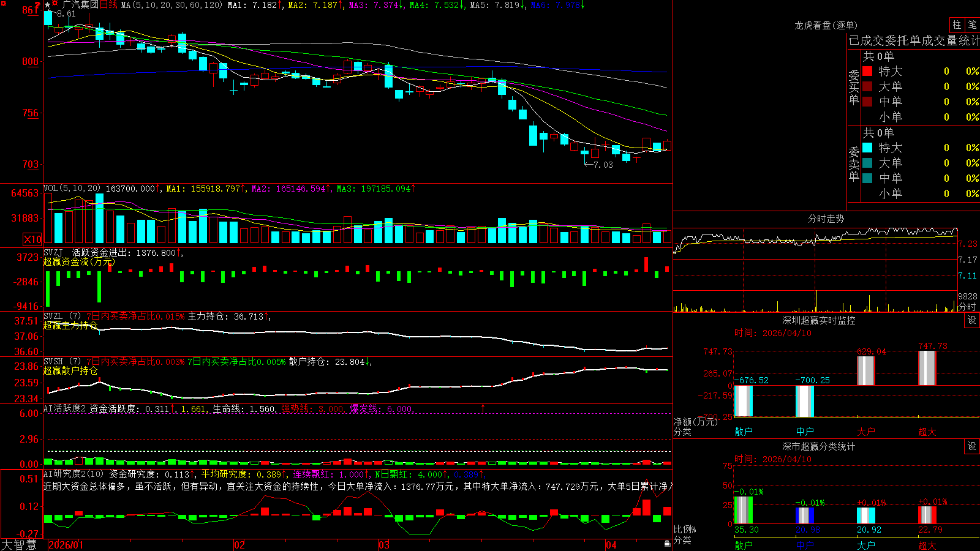Screen dimensions: 980x551
Task: Click the dark red 大单 buy-order swatch
Action: (867, 86)
